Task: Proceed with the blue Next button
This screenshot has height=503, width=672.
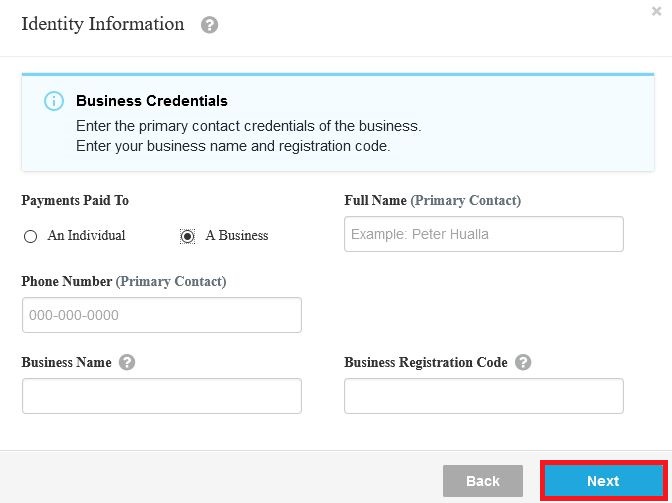Action: point(603,481)
